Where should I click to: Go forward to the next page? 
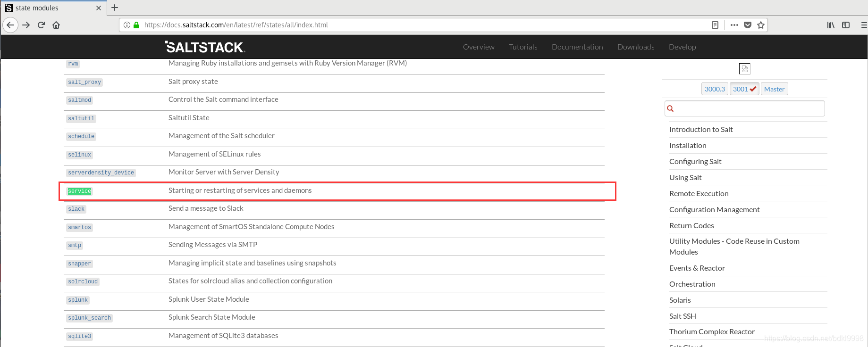coord(26,25)
